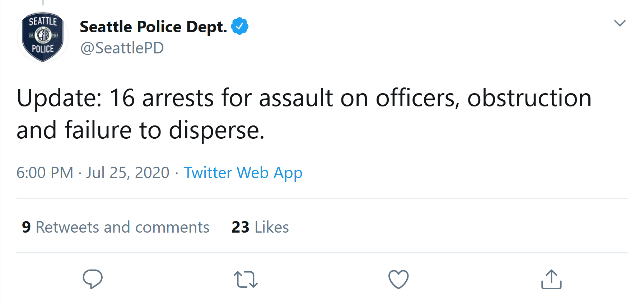Click the thread connector line above avatar
644x305 pixels.
[43, 3]
